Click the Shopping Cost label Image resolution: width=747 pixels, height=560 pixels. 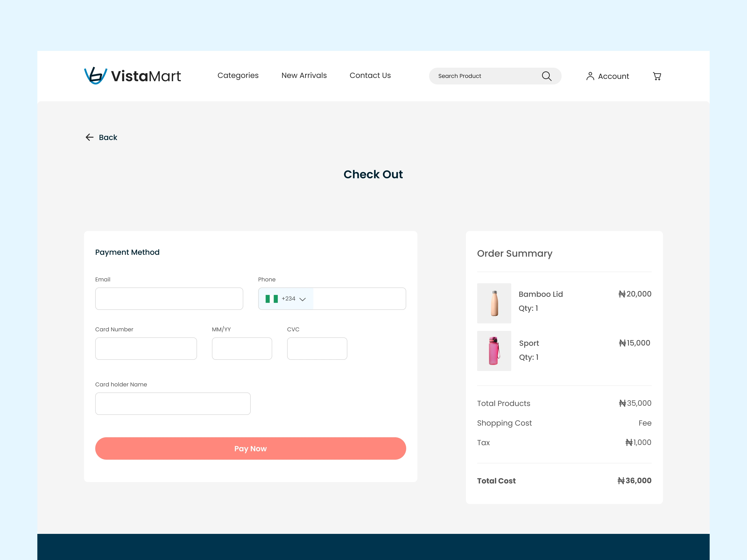coord(504,423)
